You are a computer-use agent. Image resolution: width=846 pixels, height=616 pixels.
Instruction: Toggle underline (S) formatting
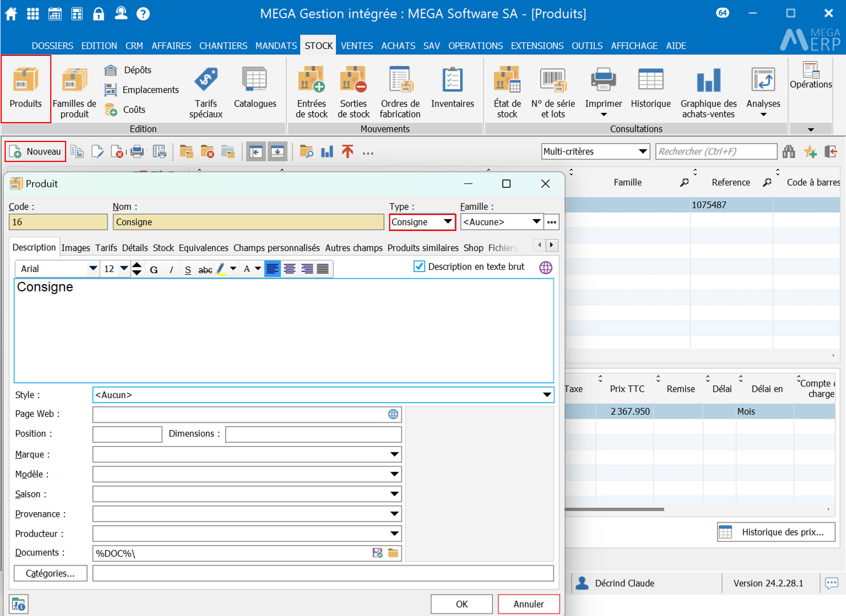188,269
